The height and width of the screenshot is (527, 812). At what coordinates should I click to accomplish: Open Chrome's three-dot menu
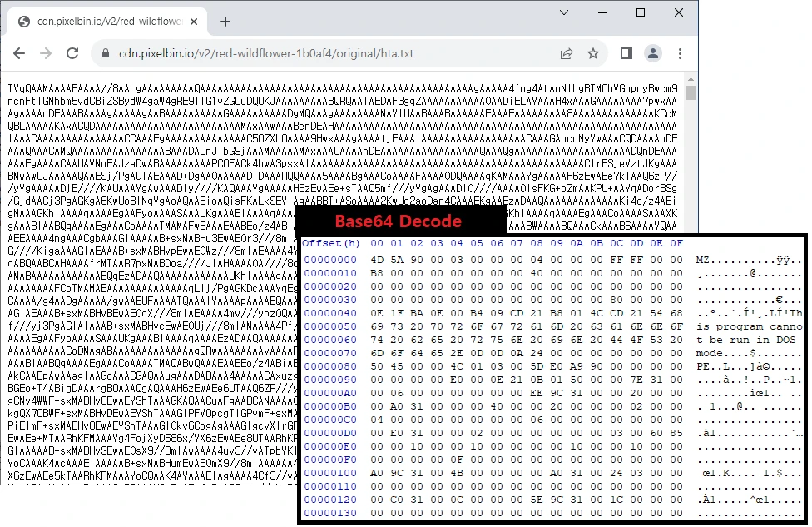tap(680, 53)
